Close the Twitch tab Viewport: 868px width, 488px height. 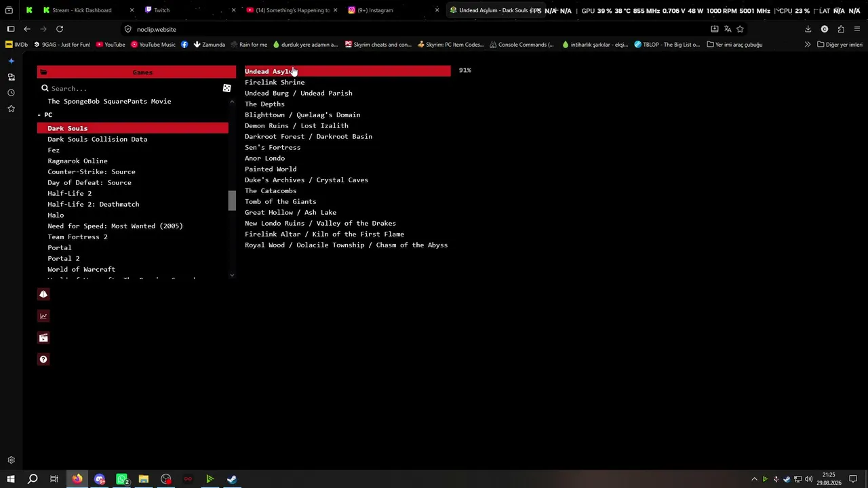pos(234,10)
